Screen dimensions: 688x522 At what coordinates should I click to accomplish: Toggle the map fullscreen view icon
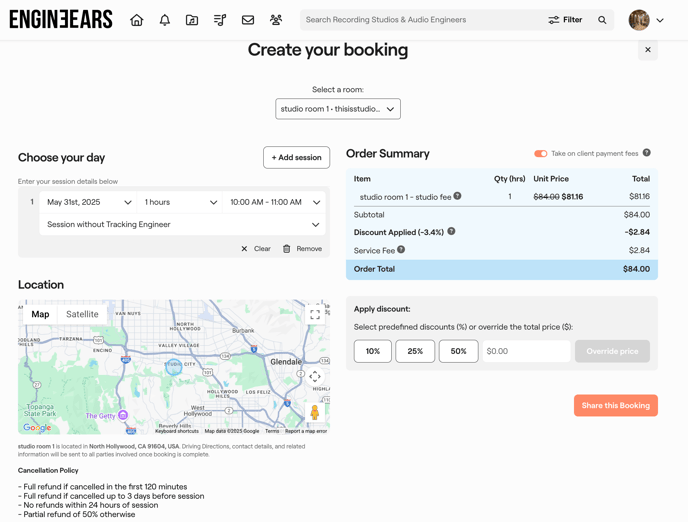(x=315, y=315)
